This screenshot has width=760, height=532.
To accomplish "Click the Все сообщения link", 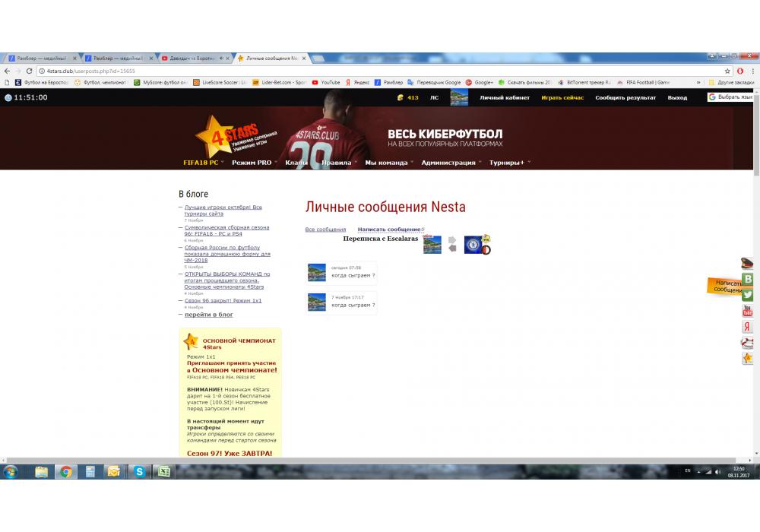I will (x=325, y=230).
